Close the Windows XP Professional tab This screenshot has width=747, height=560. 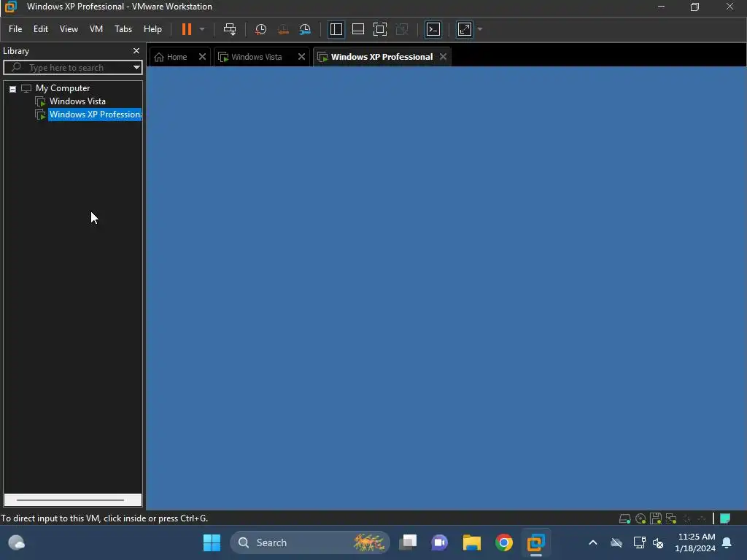click(443, 57)
